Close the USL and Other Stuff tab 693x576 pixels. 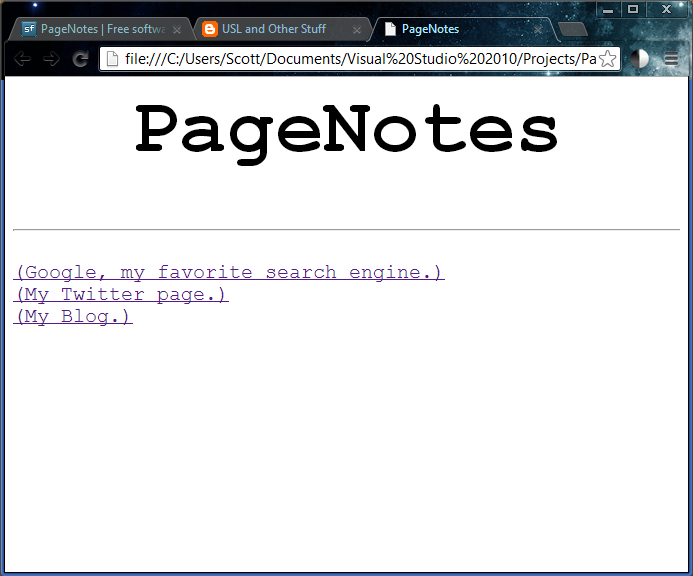(357, 30)
